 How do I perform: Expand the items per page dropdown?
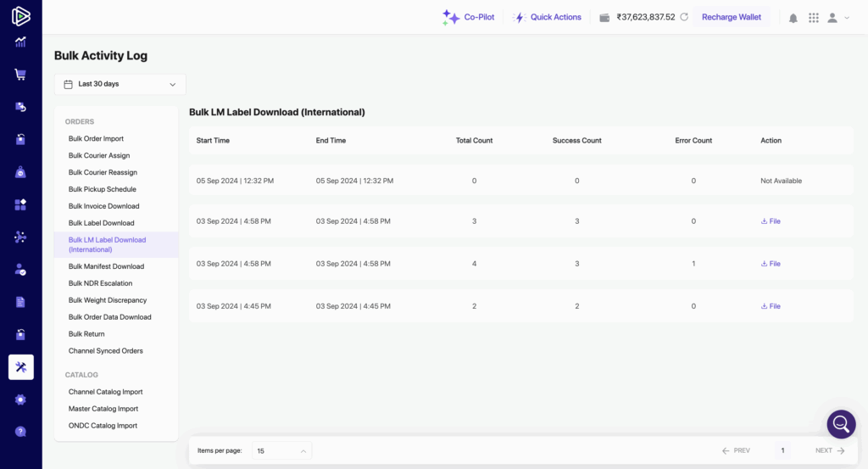pos(281,451)
